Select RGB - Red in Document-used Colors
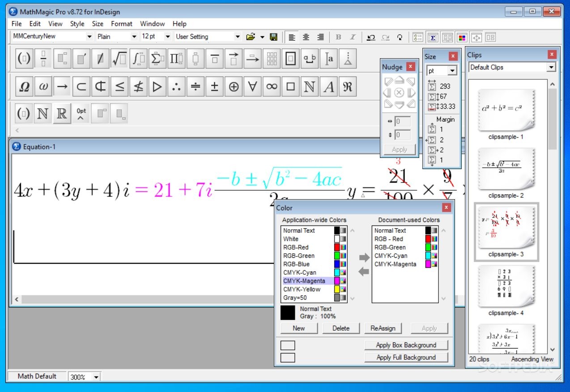This screenshot has height=392, width=570. click(x=405, y=239)
